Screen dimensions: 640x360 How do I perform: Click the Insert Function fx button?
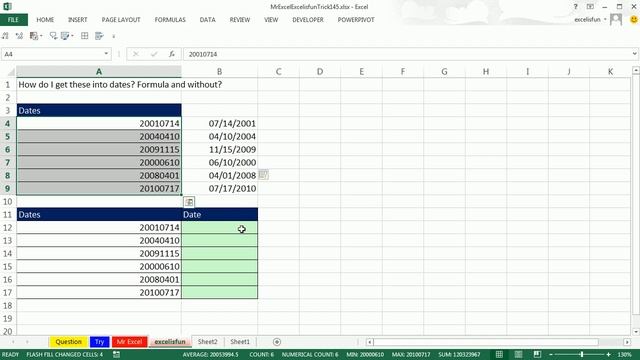[x=172, y=54]
